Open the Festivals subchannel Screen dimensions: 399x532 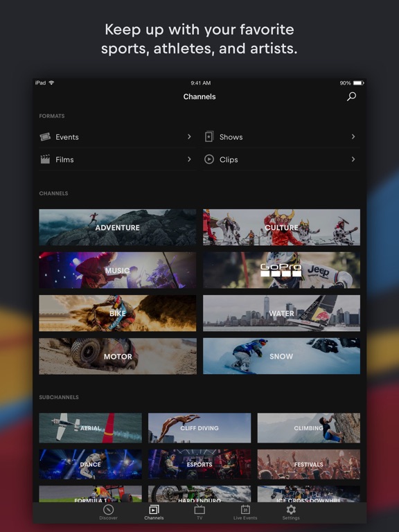309,465
